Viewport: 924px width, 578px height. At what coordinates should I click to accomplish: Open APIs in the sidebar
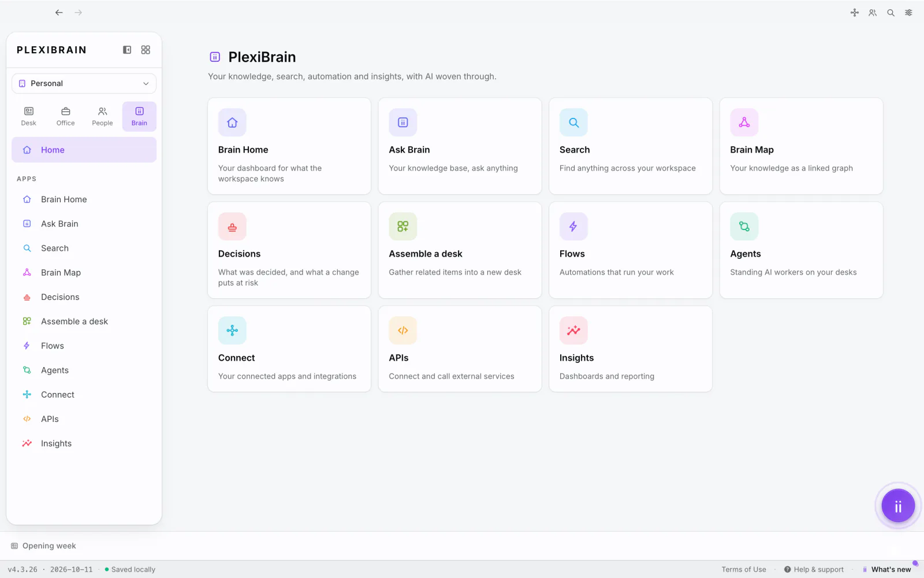tap(84, 419)
